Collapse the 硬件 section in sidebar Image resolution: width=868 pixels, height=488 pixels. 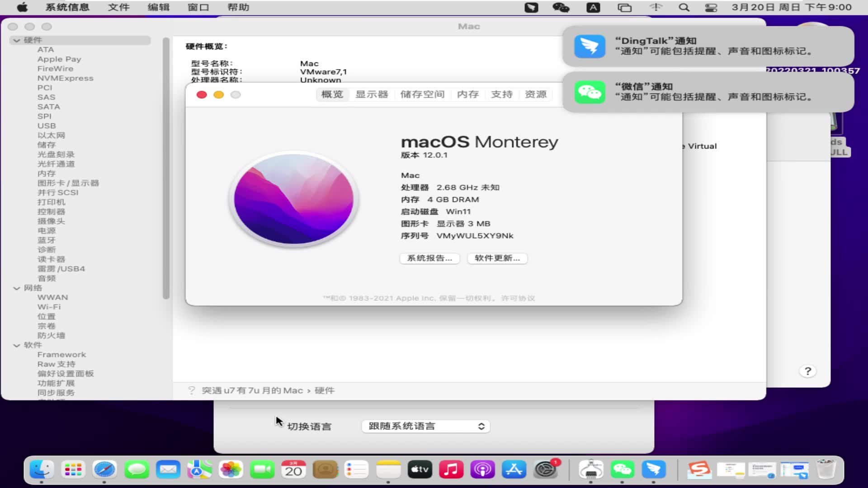pos(17,40)
